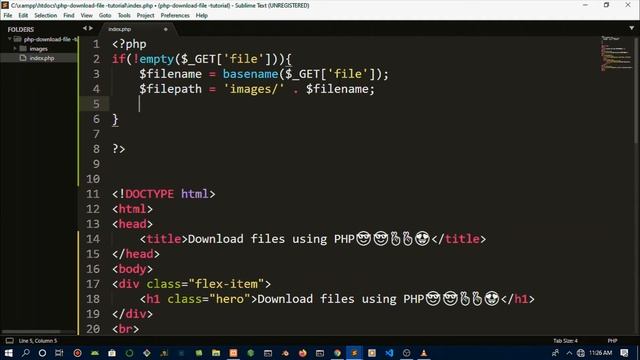Viewport: 640px width, 360px height.
Task: Click the unsaved dot on index.php tab
Action: (166, 29)
